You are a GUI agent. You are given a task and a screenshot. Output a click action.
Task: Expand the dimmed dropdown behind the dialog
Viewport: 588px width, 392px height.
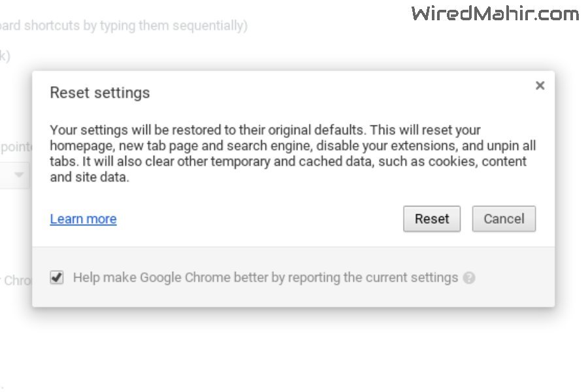pyautogui.click(x=14, y=175)
